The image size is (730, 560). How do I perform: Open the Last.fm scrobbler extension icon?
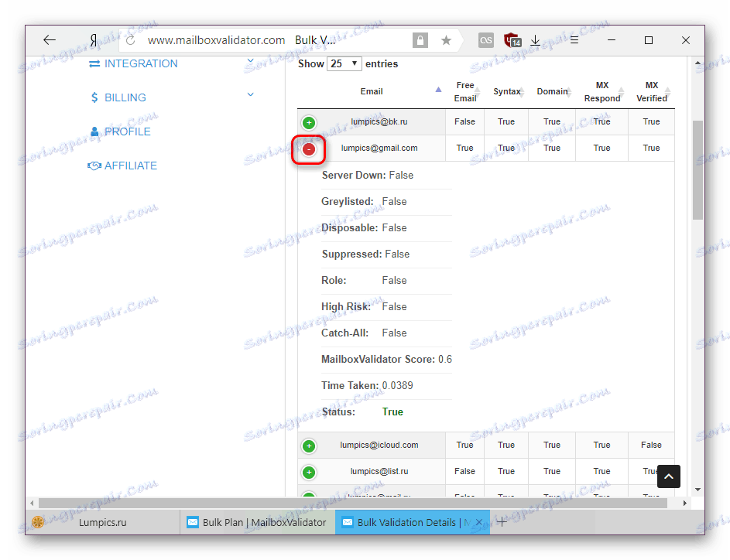[485, 40]
